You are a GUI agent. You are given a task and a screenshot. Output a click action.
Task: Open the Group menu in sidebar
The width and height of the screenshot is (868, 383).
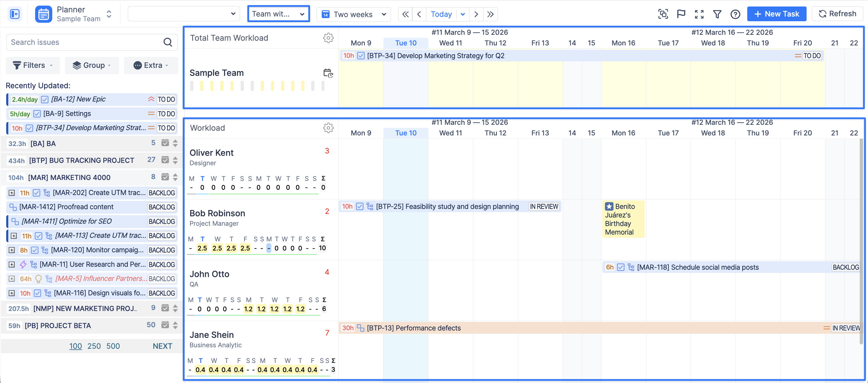(92, 65)
